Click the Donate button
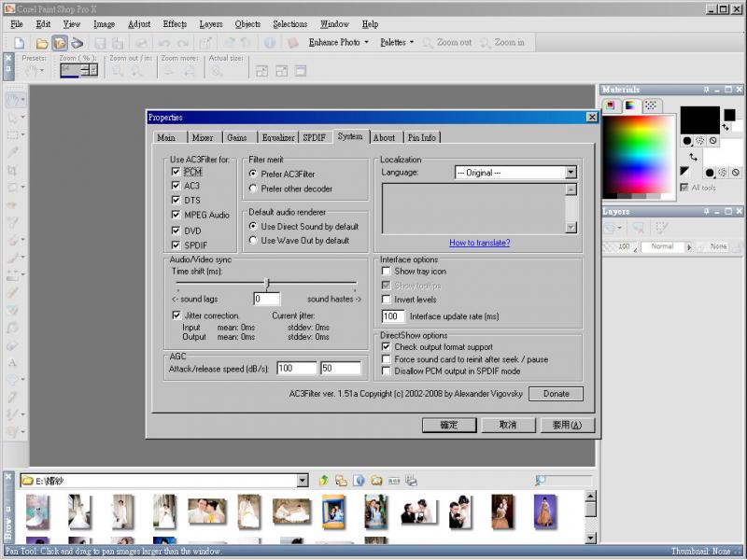The width and height of the screenshot is (747, 560). pyautogui.click(x=556, y=394)
